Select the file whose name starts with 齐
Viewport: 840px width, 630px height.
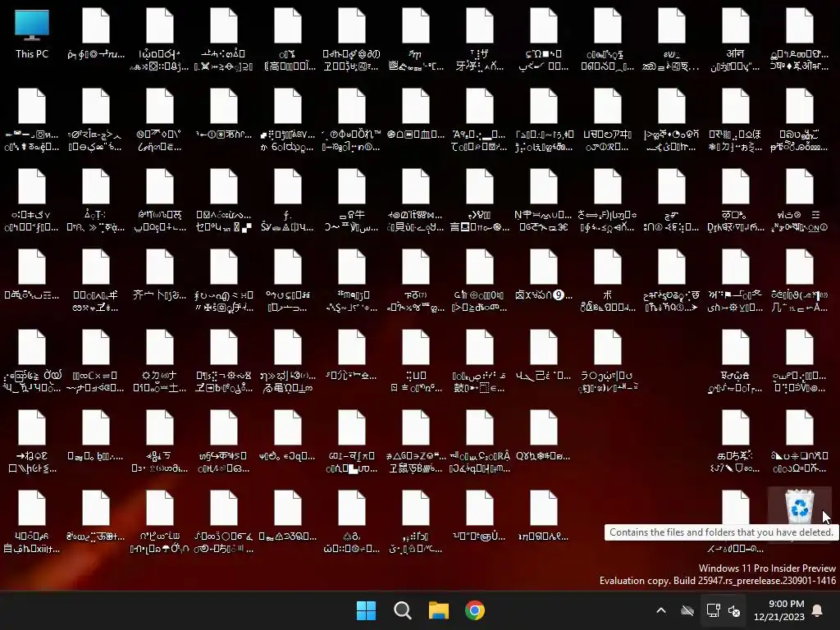[160, 276]
